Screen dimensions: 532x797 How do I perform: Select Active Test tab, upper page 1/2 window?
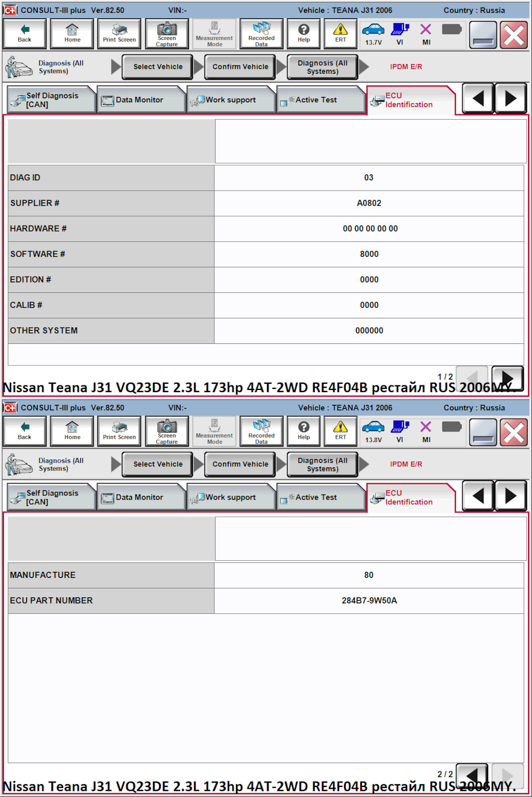pos(320,100)
